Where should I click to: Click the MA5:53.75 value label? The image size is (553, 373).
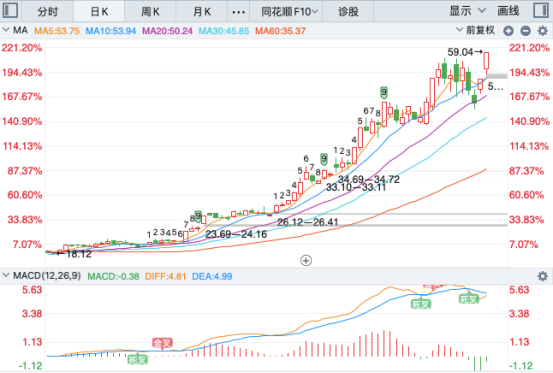pyautogui.click(x=57, y=31)
